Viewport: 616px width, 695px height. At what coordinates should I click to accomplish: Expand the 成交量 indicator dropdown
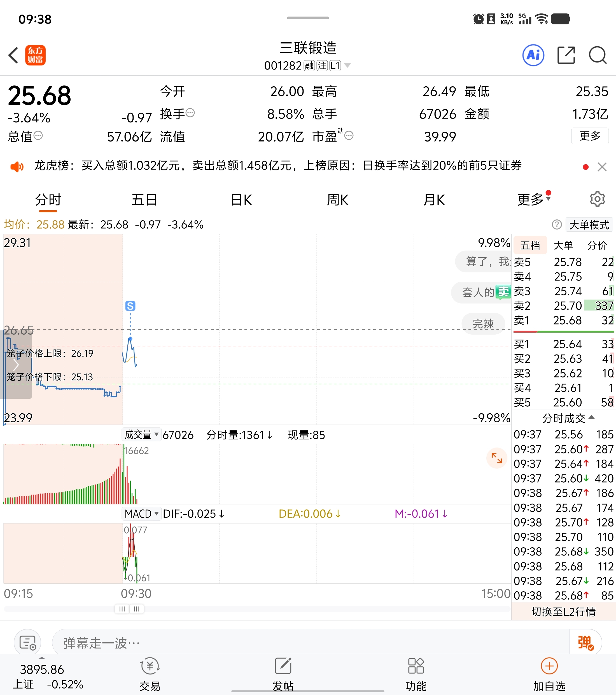141,435
